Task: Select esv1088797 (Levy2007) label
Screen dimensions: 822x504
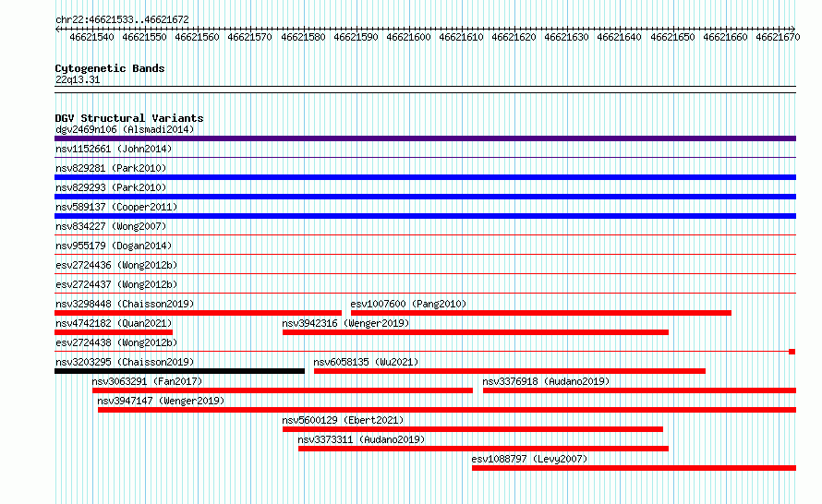Action: [529, 459]
